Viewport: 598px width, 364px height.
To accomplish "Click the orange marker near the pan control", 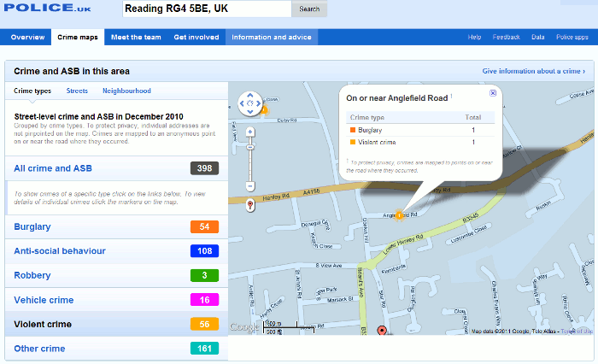I will tap(264, 110).
